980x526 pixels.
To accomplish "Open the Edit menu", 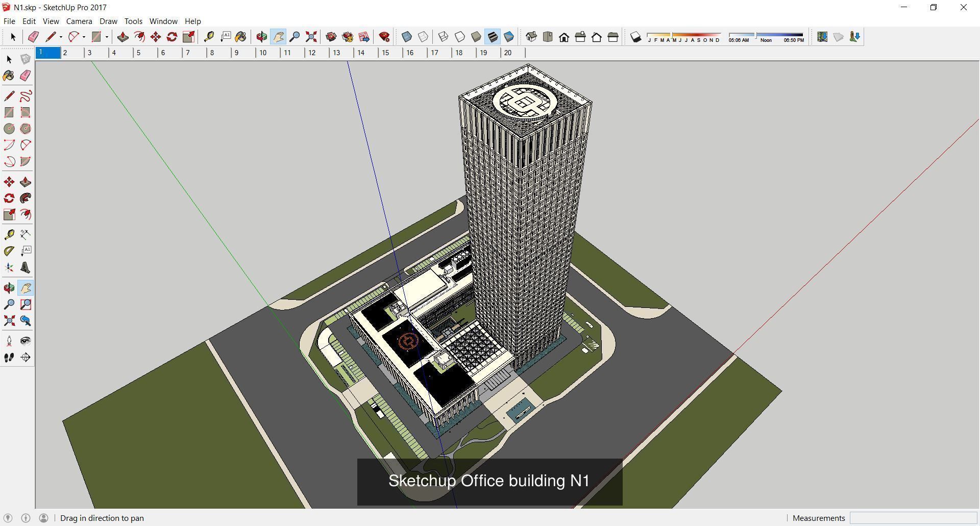I will point(29,21).
